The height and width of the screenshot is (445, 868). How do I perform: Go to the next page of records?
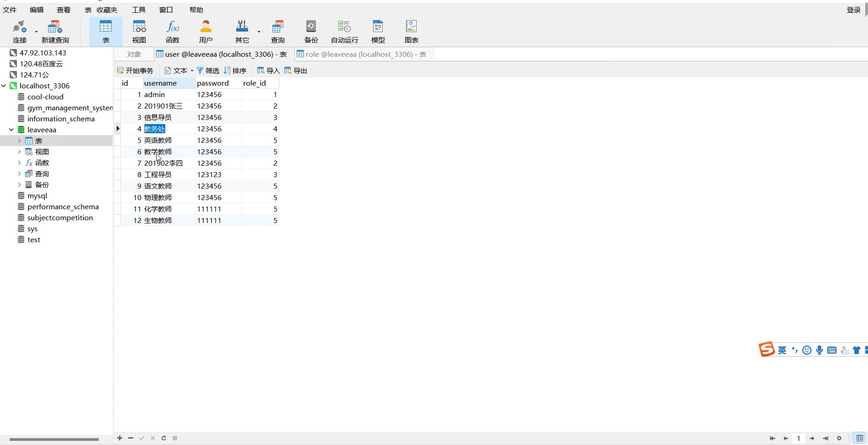tap(812, 438)
